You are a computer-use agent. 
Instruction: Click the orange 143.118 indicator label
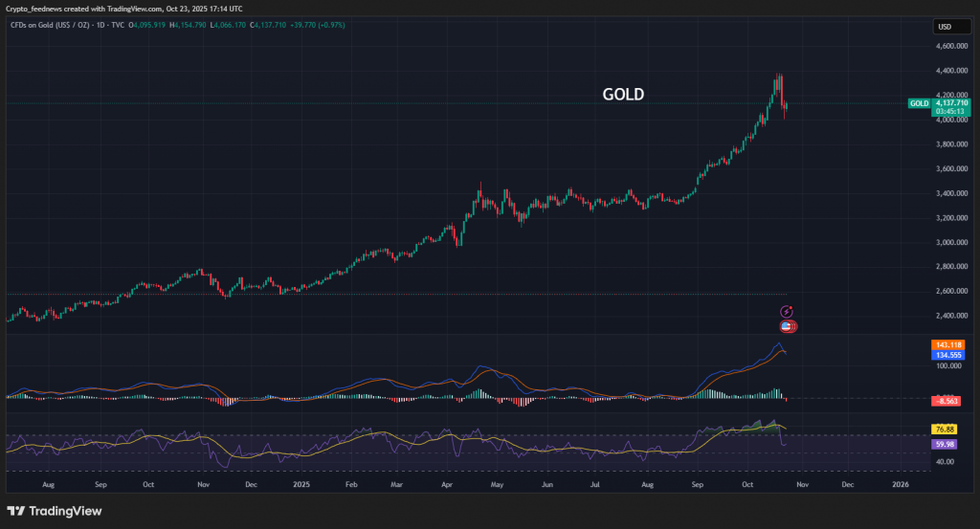point(948,344)
